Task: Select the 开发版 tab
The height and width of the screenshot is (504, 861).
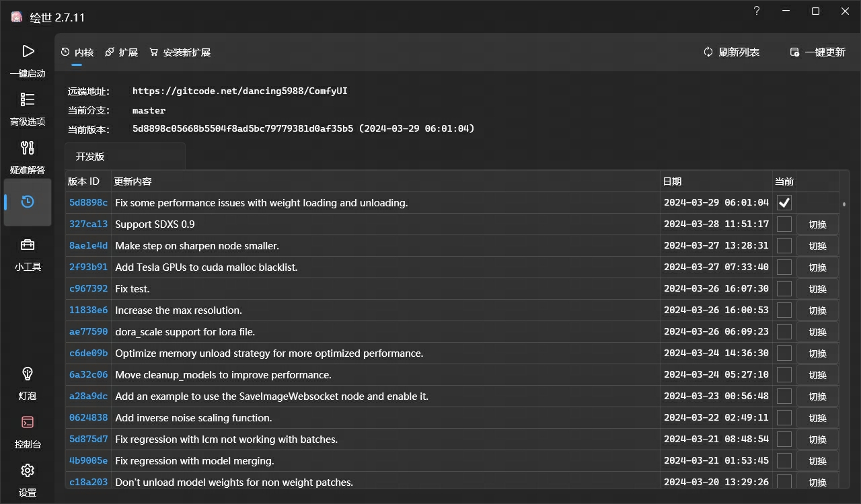Action: tap(125, 156)
